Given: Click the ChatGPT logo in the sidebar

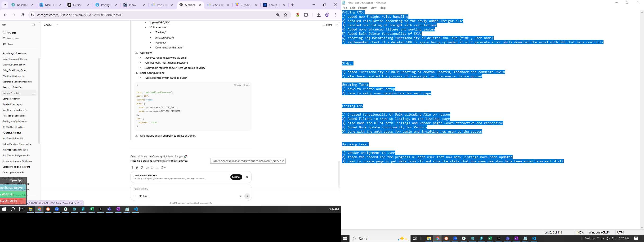Looking at the screenshot, I should pyautogui.click(x=4, y=25).
